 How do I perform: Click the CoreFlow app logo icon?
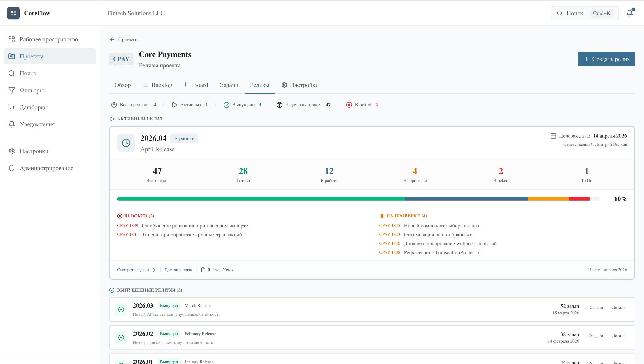click(13, 13)
